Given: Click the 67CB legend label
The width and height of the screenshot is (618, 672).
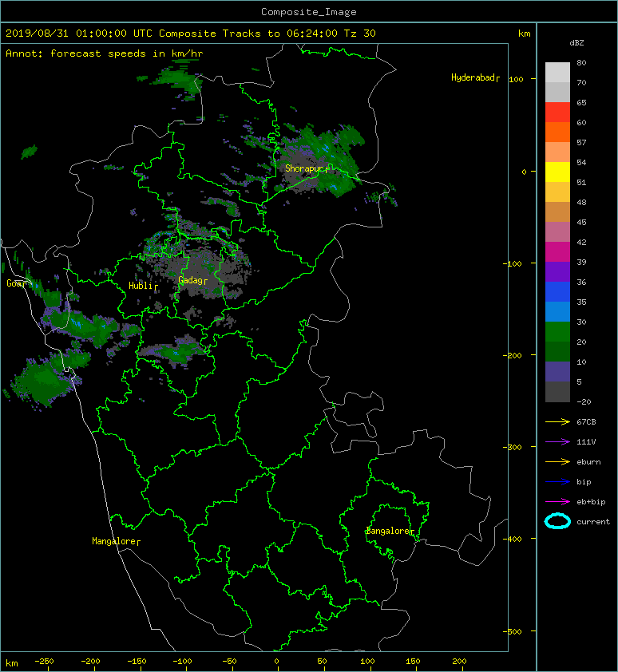Looking at the screenshot, I should pos(586,421).
